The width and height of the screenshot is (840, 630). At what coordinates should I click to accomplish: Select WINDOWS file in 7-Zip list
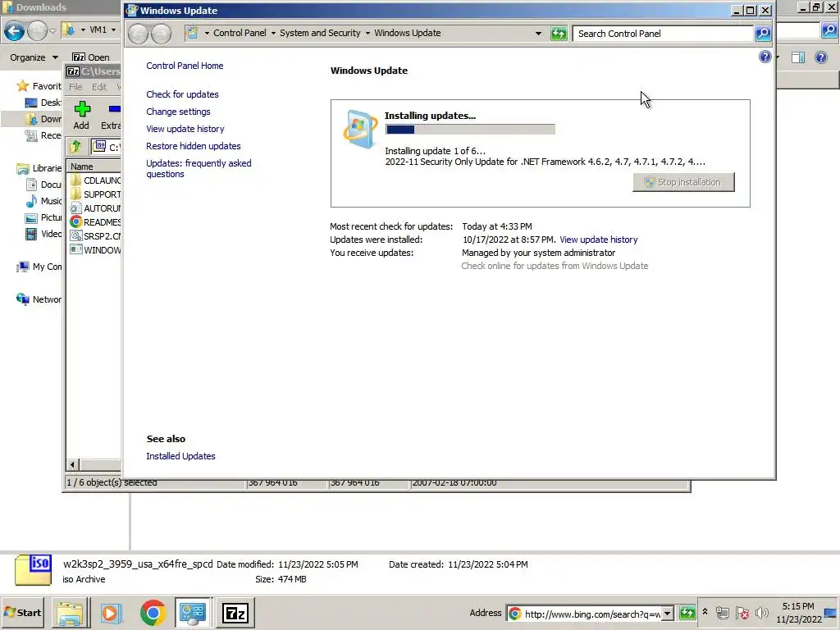pos(95,250)
